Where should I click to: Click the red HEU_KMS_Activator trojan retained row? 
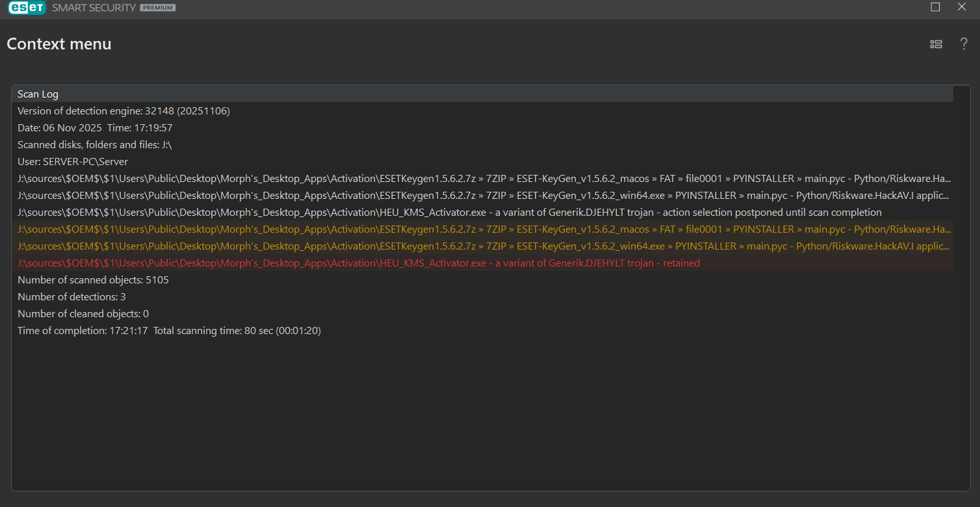coord(358,263)
